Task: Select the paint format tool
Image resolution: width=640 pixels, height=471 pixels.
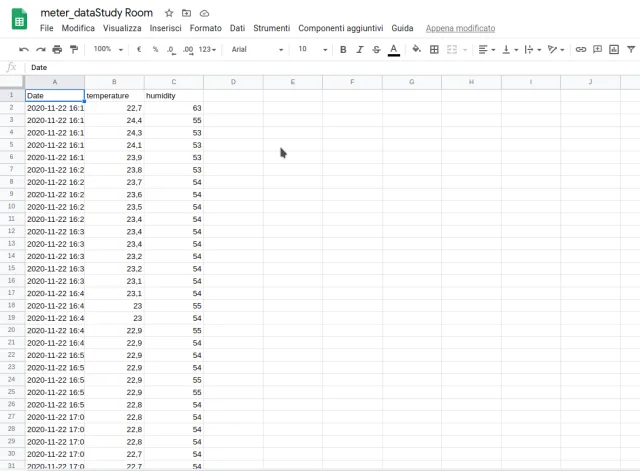Action: click(x=74, y=49)
